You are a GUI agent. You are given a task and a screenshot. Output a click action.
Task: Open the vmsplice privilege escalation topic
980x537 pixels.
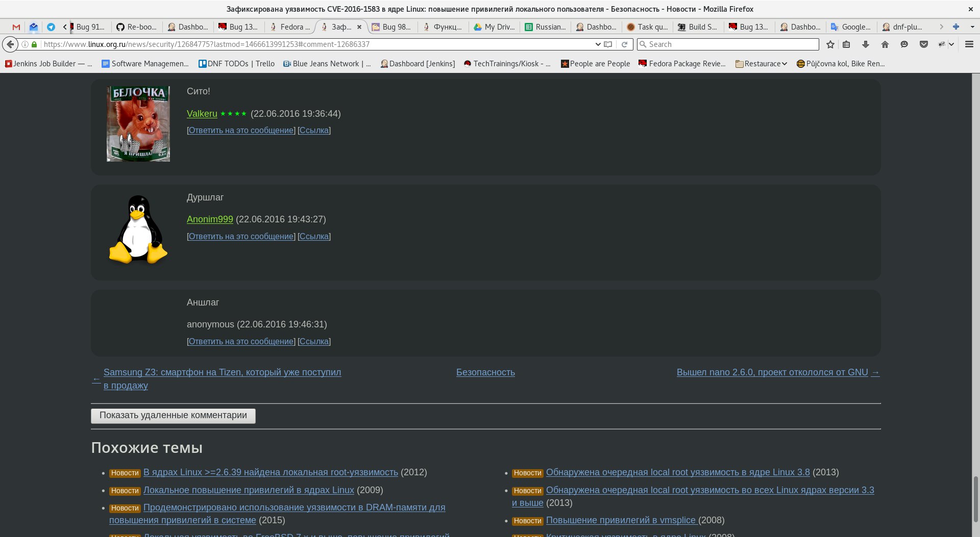621,520
